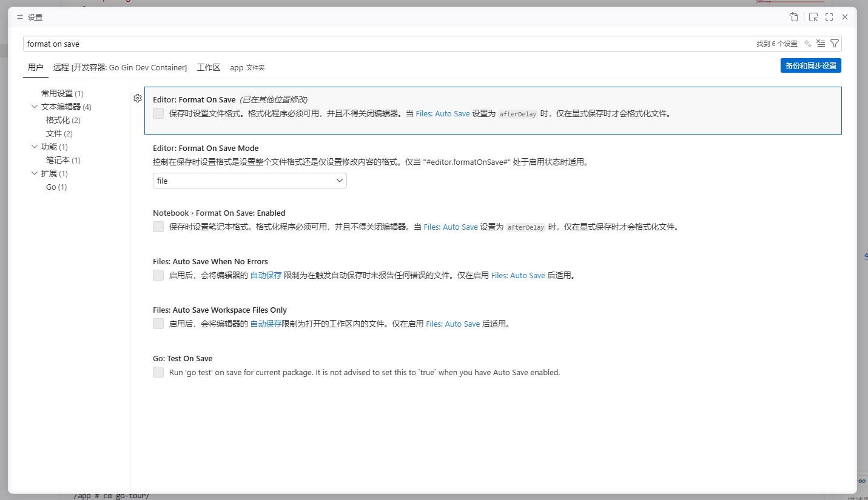Maximize the settings modal editor
Image resolution: width=868 pixels, height=500 pixels.
[829, 18]
